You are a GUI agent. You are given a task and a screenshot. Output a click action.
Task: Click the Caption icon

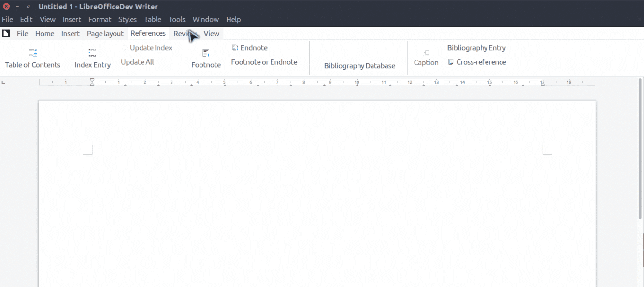pyautogui.click(x=426, y=52)
